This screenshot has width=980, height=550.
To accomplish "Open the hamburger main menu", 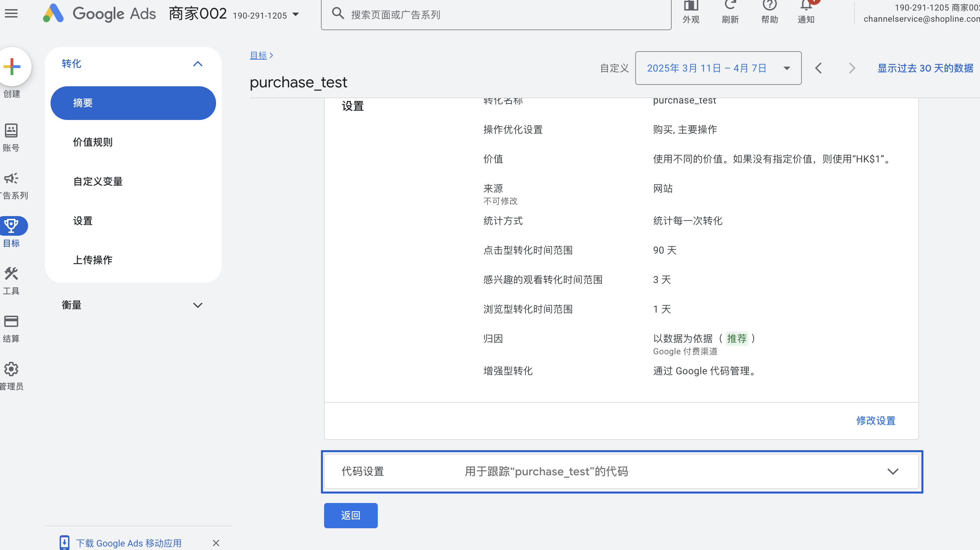I will point(11,13).
